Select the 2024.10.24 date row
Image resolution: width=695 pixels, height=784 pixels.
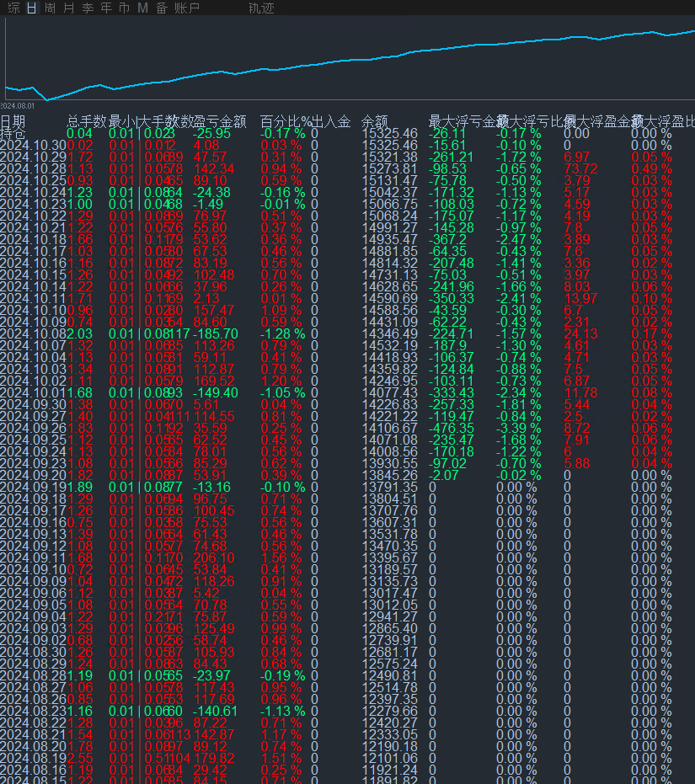tap(347, 193)
